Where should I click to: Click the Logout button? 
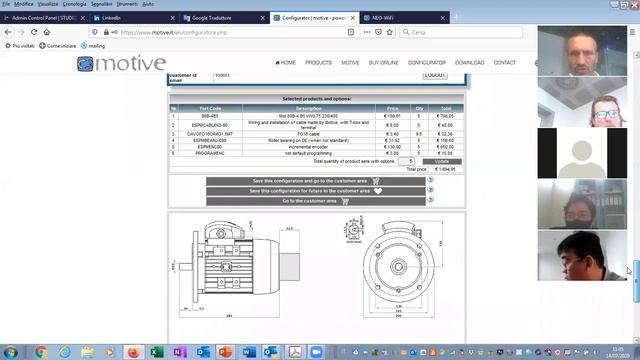[x=435, y=76]
